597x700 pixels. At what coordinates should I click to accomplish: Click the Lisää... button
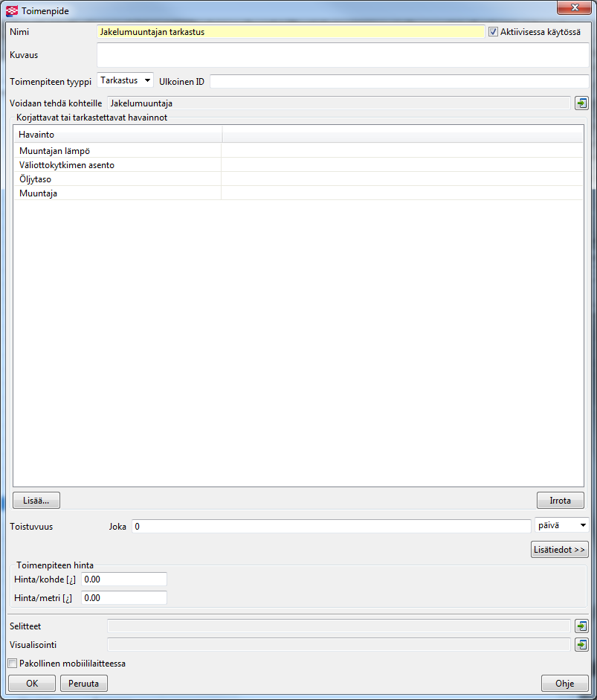(36, 501)
